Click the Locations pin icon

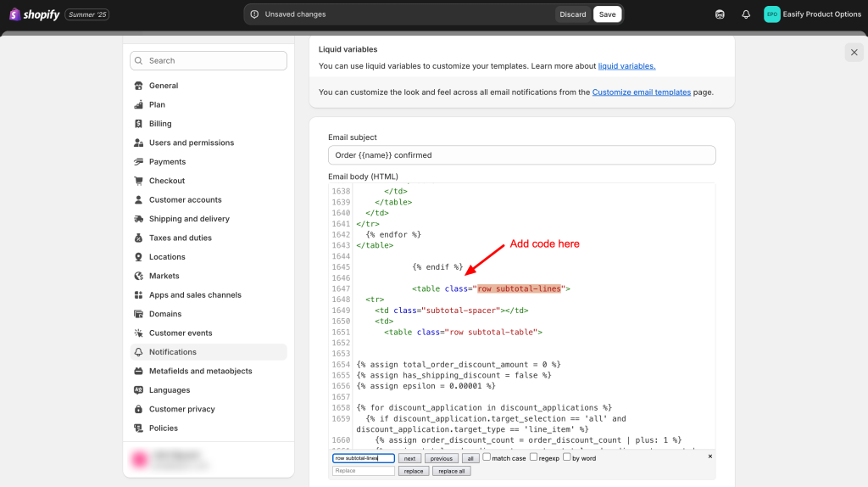tap(138, 256)
